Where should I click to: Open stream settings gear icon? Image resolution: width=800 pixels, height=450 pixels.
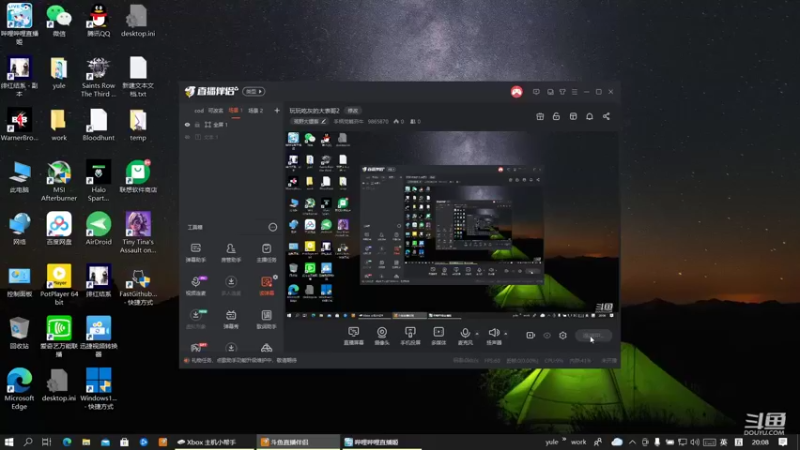click(563, 335)
